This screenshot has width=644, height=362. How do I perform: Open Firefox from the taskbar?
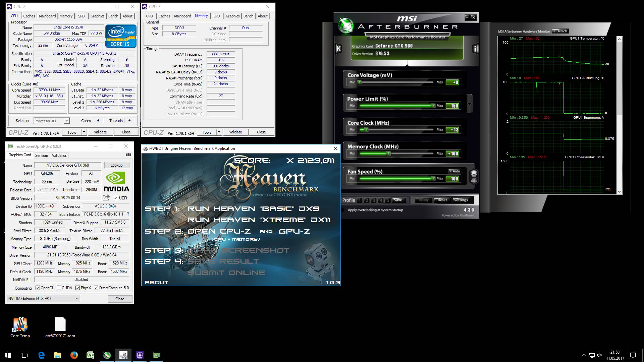tap(74, 355)
